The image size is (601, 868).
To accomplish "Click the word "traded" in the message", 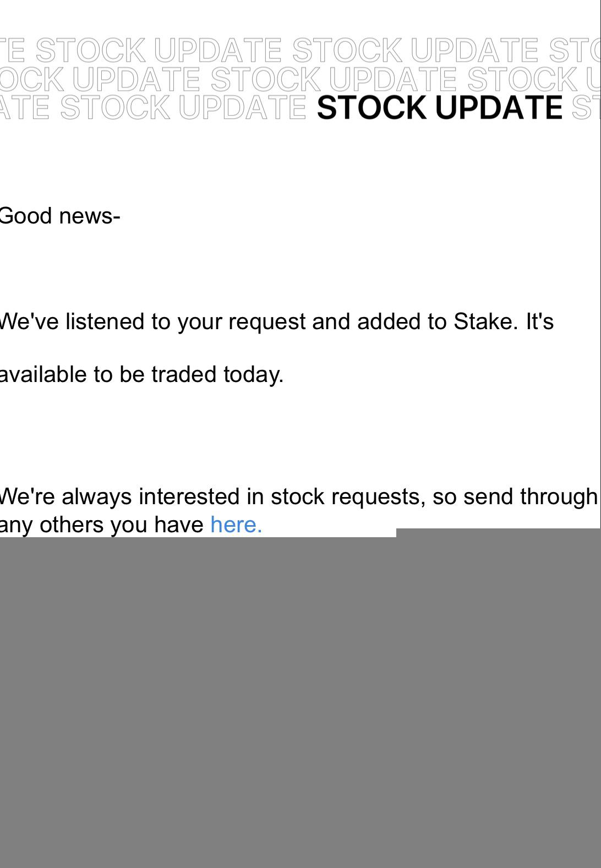I will tap(184, 374).
